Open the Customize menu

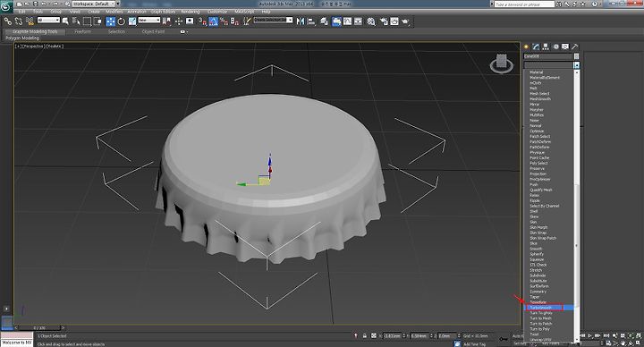point(217,12)
